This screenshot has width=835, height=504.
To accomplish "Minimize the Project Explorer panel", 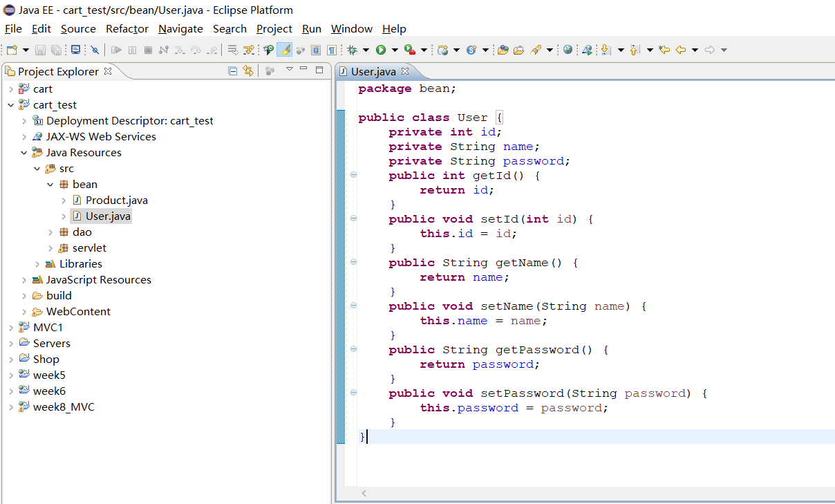I will [305, 70].
